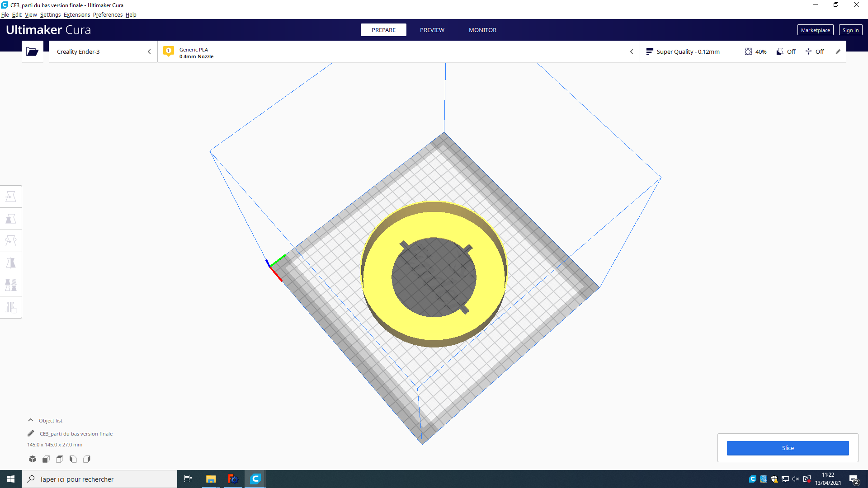This screenshot has width=868, height=488.
Task: Collapse the Object list panel
Action: (31, 420)
